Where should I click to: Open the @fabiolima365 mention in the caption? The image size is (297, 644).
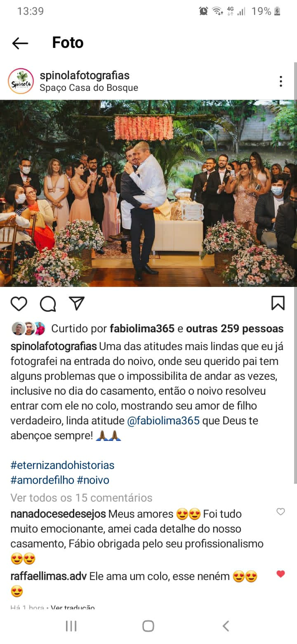(163, 421)
